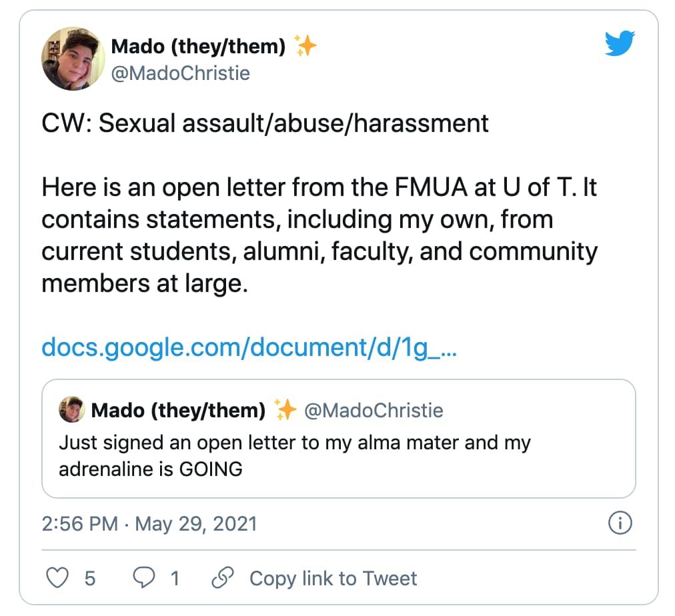Viewport: 675px width, 616px height.
Task: Click Mado's profile avatar photo
Action: [x=73, y=58]
